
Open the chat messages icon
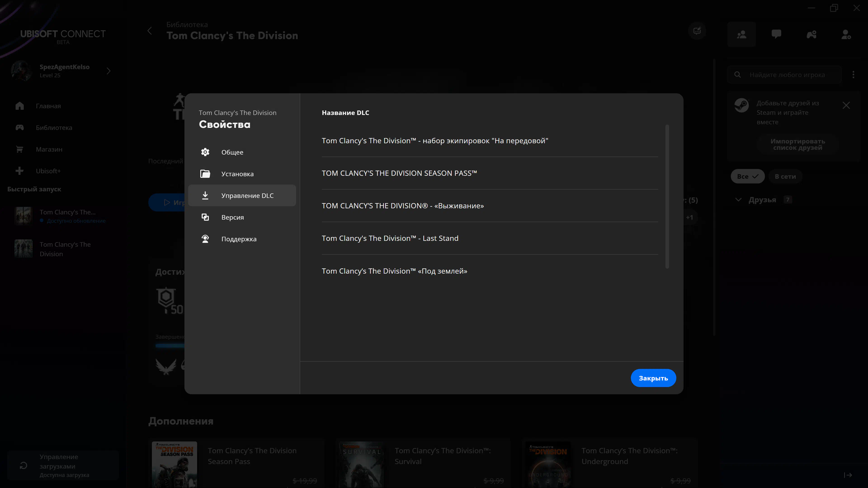coord(776,34)
